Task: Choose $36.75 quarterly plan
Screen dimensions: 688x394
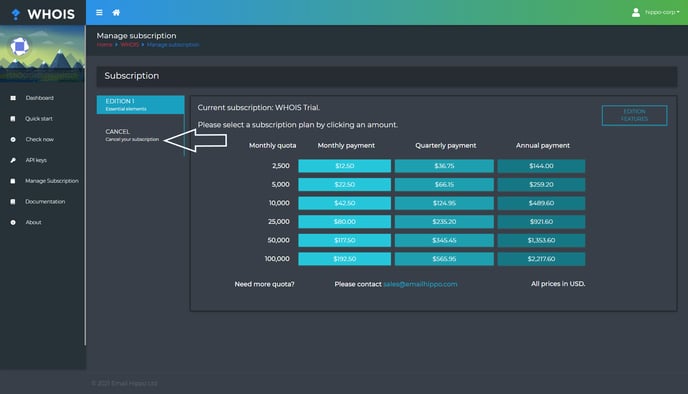Action: point(444,166)
